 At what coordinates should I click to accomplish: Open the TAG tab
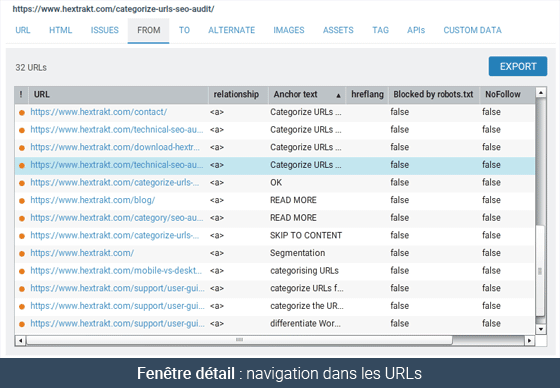[x=380, y=30]
